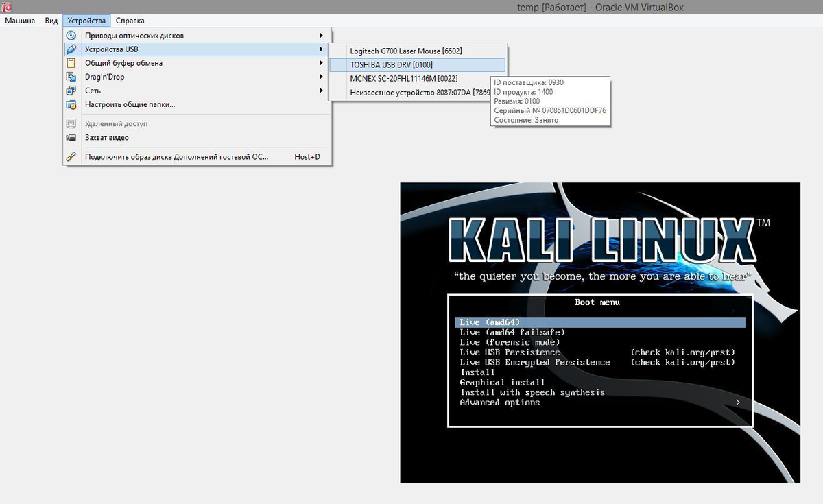Select Live (amd64) boot entry
The height and width of the screenshot is (504, 823).
point(600,322)
